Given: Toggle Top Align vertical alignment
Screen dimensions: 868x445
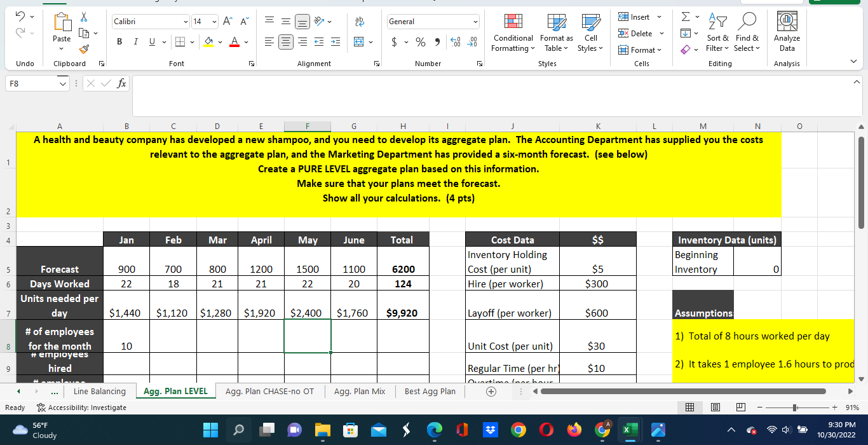Looking at the screenshot, I should click(x=269, y=22).
